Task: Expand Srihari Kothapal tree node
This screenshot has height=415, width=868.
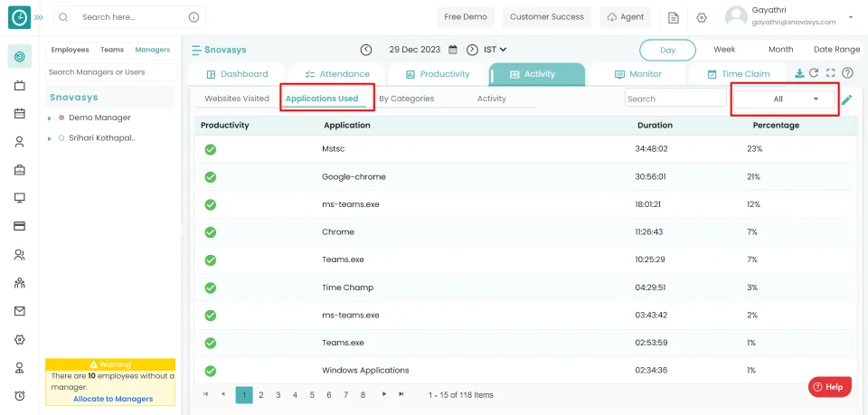Action: [x=49, y=138]
